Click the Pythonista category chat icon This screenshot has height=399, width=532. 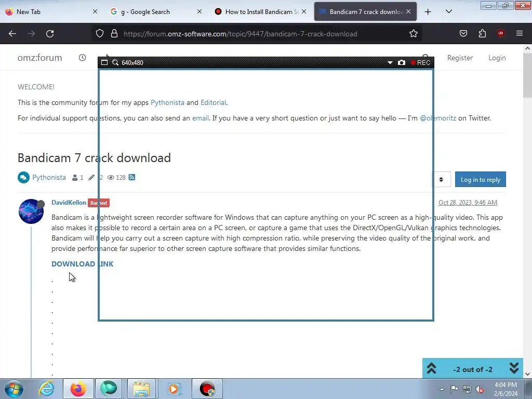(23, 178)
